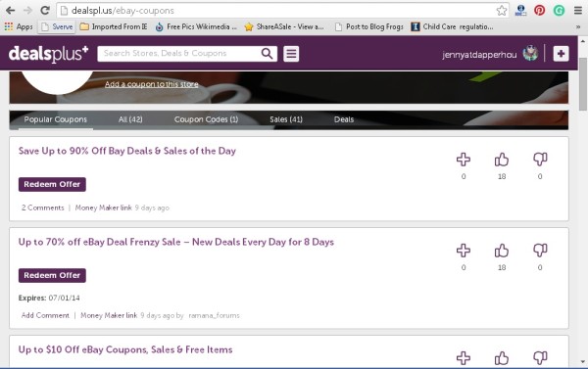Image resolution: width=588 pixels, height=369 pixels.
Task: Switch to the All (42) tab
Action: [x=130, y=119]
